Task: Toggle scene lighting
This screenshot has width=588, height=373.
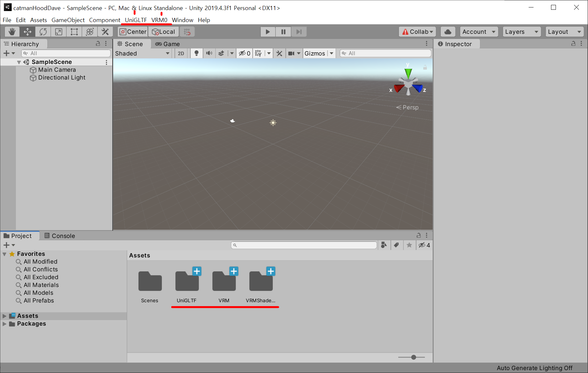Action: click(x=196, y=54)
